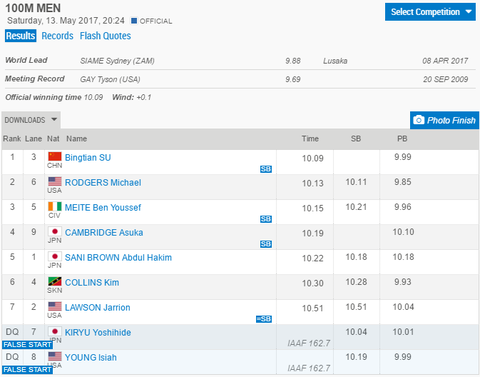
Task: Open KIRYU Yoshihide athlete link
Action: point(98,332)
